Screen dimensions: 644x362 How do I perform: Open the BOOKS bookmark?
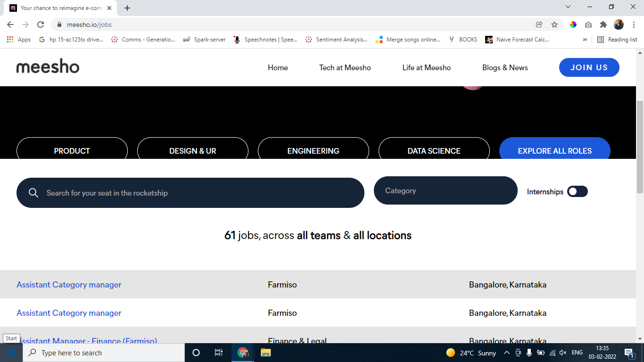(463, 40)
